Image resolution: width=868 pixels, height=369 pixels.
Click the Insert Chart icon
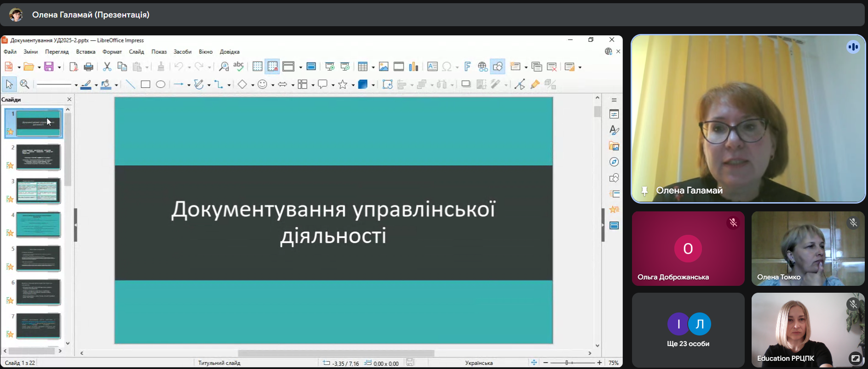414,67
